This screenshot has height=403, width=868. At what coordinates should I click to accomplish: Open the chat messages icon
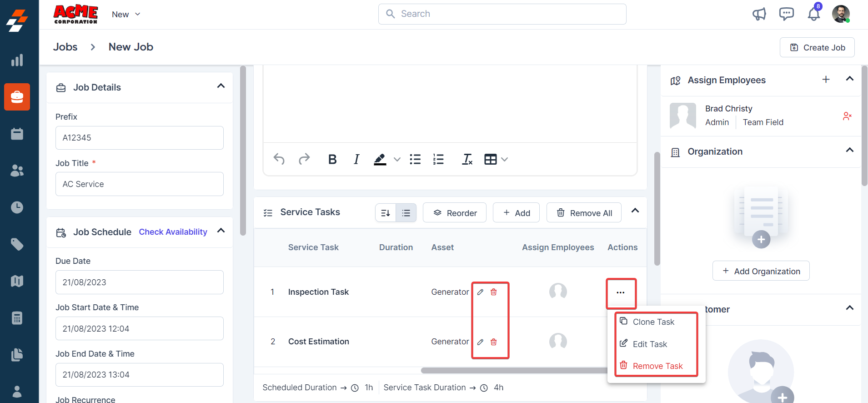(x=786, y=14)
